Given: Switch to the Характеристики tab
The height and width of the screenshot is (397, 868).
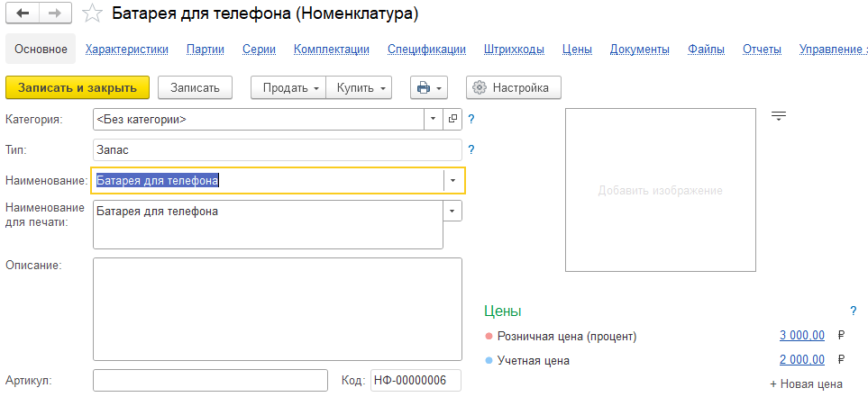Looking at the screenshot, I should tap(126, 50).
